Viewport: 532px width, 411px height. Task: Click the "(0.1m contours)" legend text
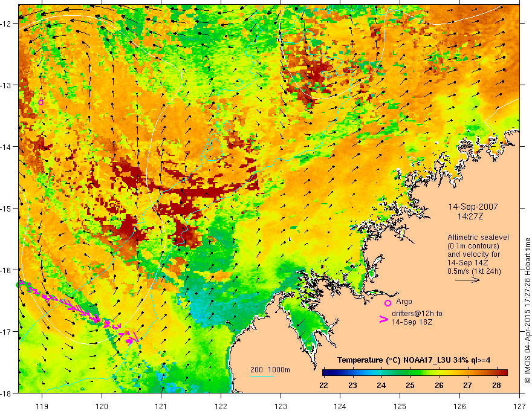click(x=473, y=246)
